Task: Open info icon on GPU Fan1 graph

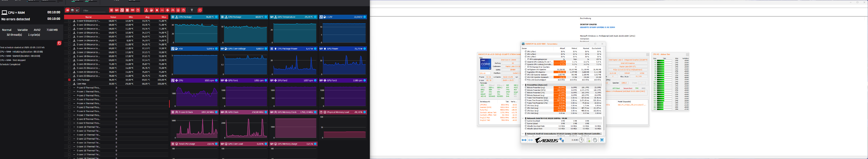Action: [266, 80]
